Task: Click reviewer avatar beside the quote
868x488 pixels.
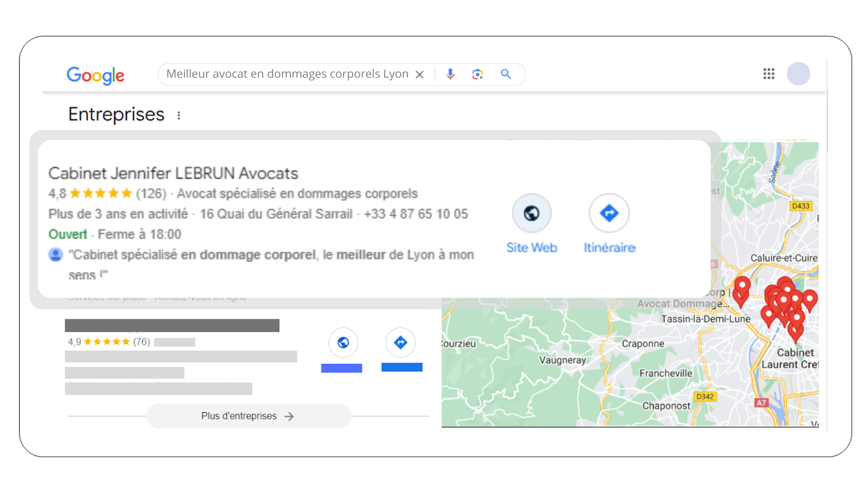Action: (x=55, y=254)
